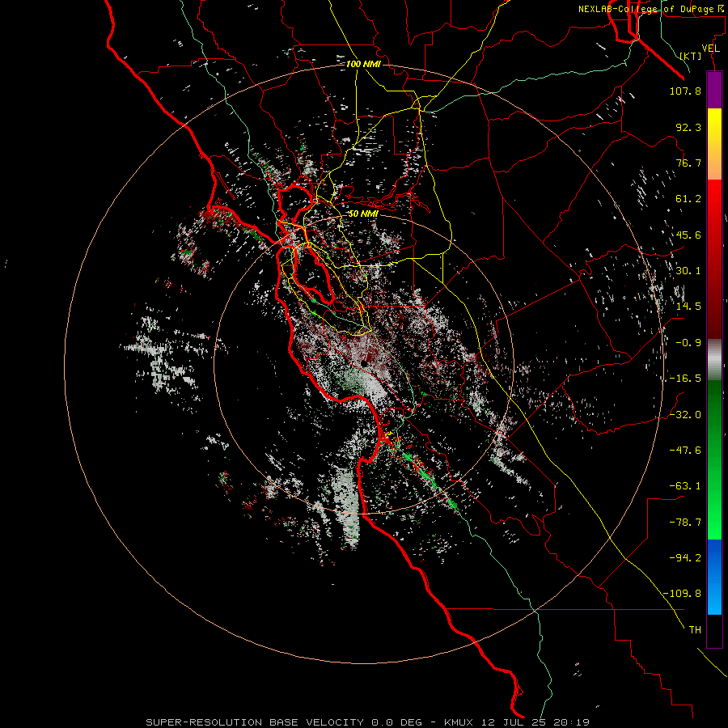Click the 45.6 velocity scale value
Viewport: 728px width, 728px height.
pos(688,235)
